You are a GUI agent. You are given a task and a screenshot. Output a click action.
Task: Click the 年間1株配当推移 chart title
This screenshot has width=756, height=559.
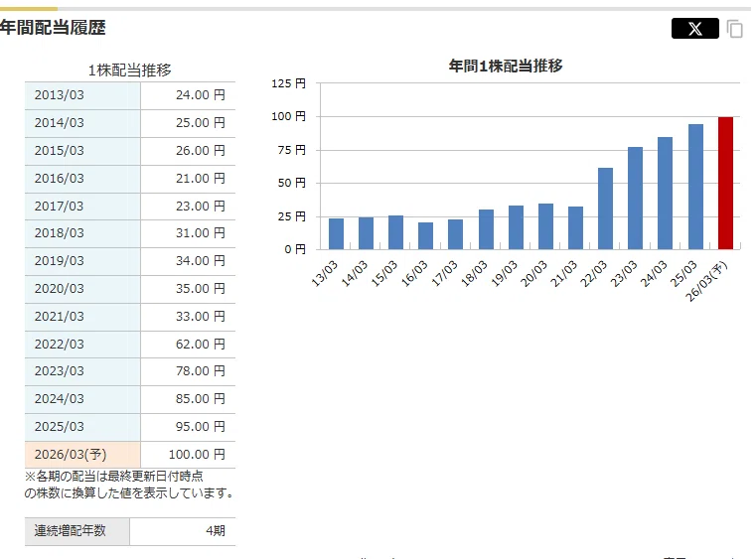click(x=506, y=66)
